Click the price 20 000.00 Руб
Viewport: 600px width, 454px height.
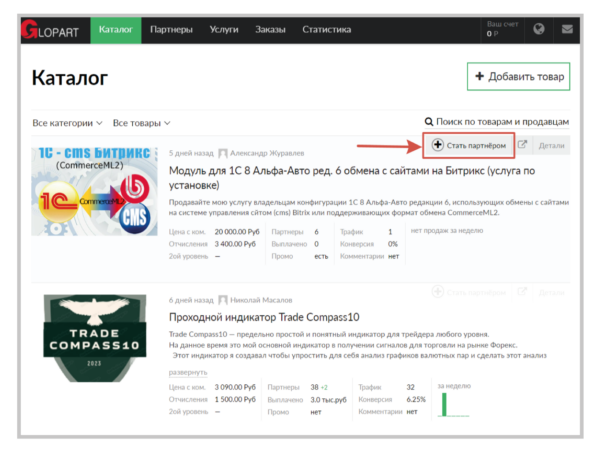237,232
